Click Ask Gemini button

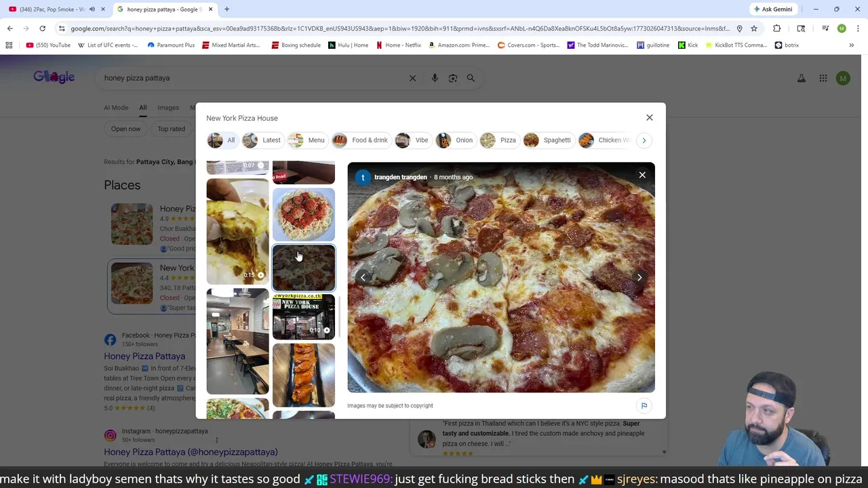click(x=772, y=9)
